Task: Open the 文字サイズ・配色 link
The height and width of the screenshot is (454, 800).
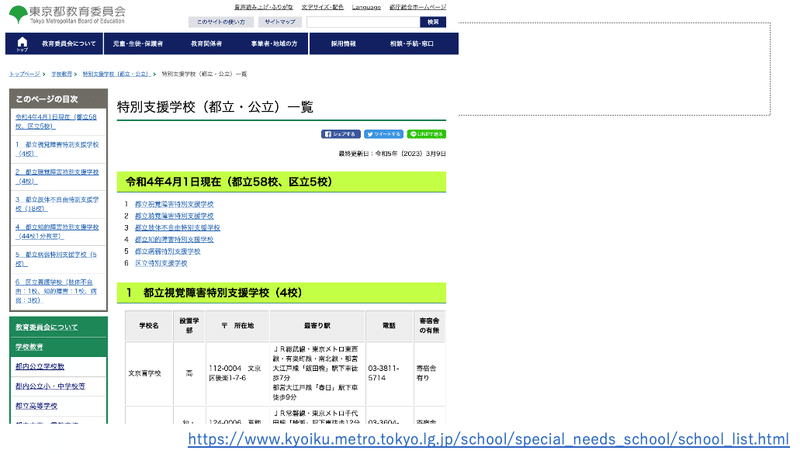Action: click(x=322, y=7)
